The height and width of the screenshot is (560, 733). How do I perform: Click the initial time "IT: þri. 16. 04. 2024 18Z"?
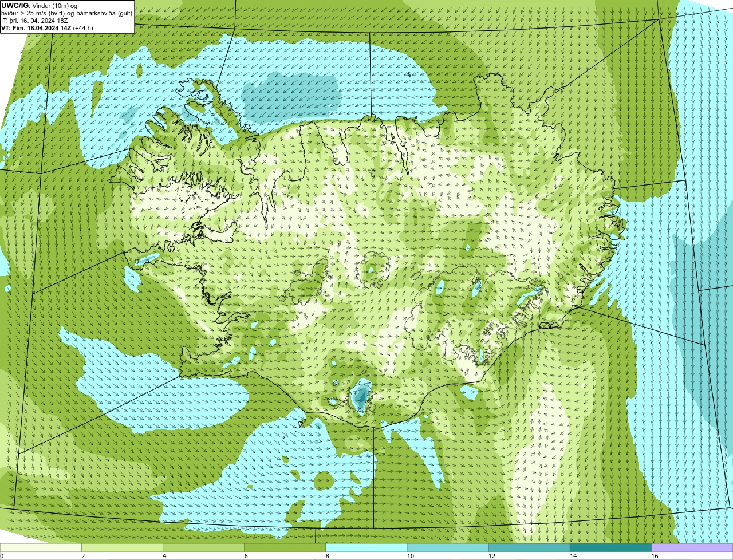pos(34,20)
